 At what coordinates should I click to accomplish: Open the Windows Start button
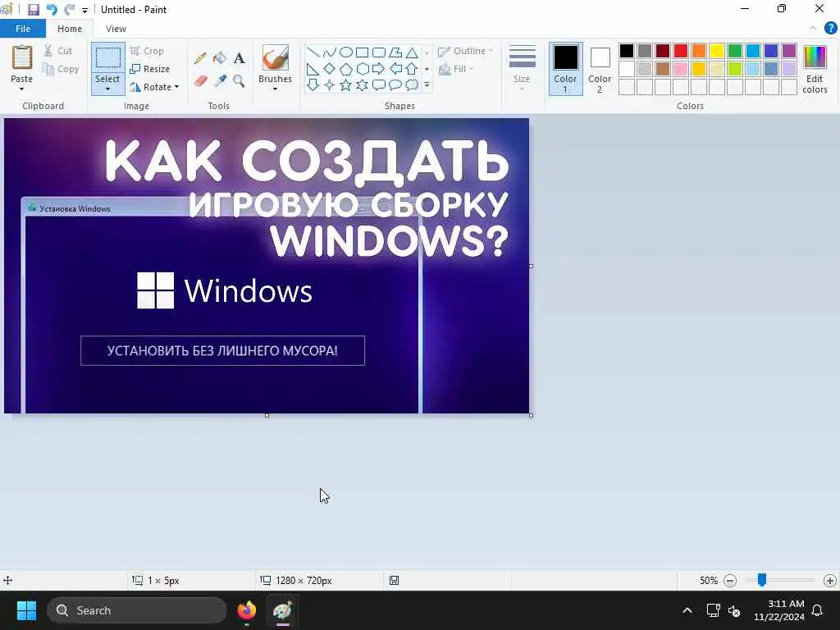click(x=26, y=610)
